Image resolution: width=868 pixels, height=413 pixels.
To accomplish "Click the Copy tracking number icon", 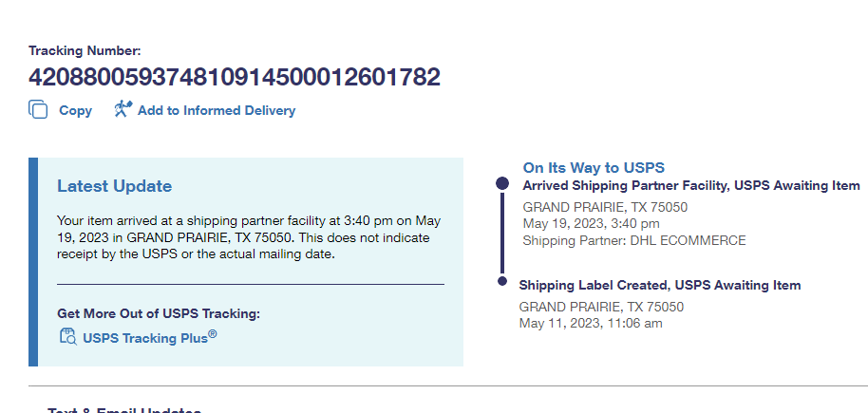I will pos(38,110).
